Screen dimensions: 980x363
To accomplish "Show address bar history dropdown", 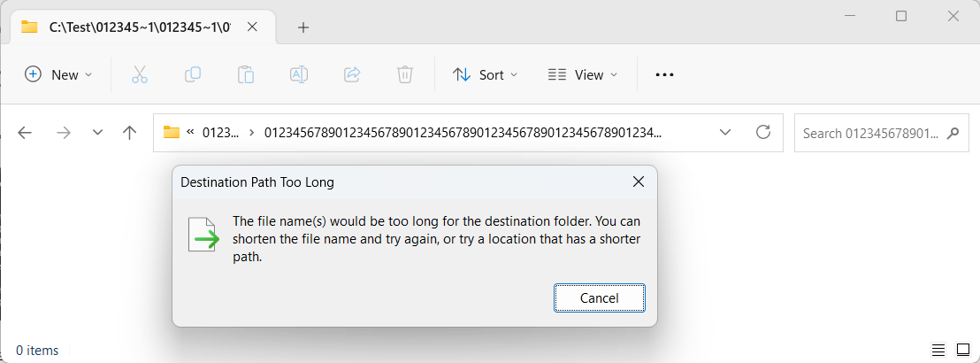I will click(x=725, y=132).
